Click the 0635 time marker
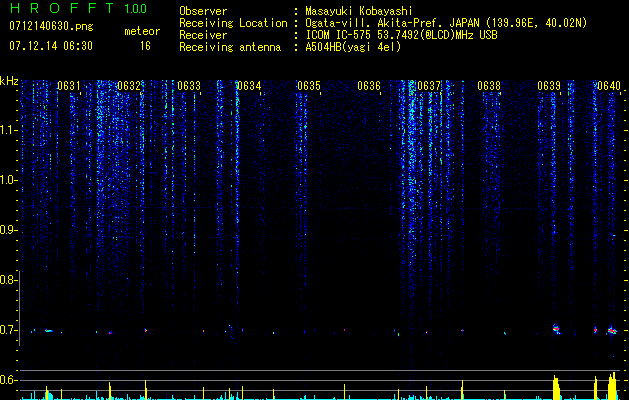The width and height of the screenshot is (629, 400). point(309,86)
